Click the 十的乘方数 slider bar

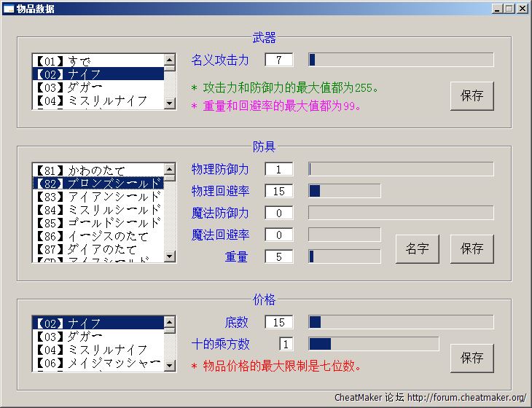[x=373, y=344]
